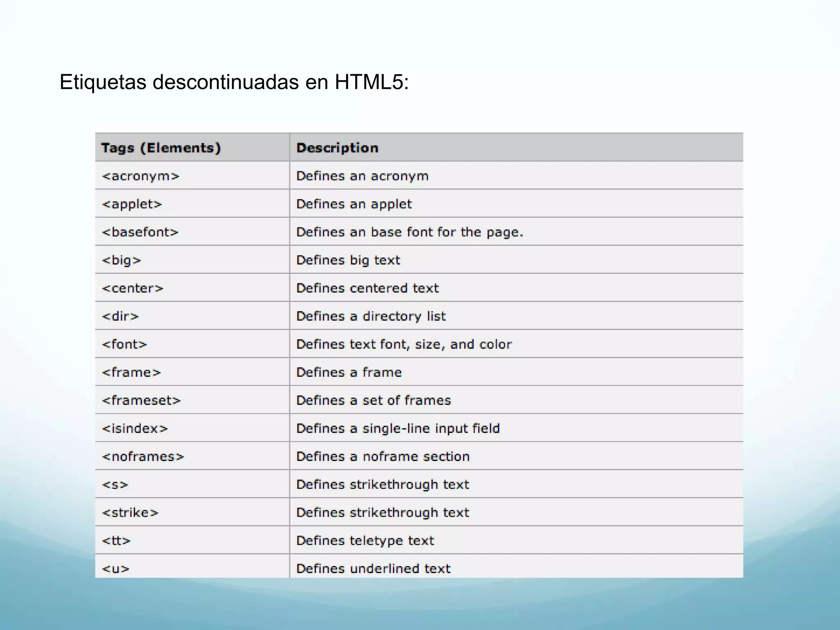Click the <tt> tag entry

[116, 541]
